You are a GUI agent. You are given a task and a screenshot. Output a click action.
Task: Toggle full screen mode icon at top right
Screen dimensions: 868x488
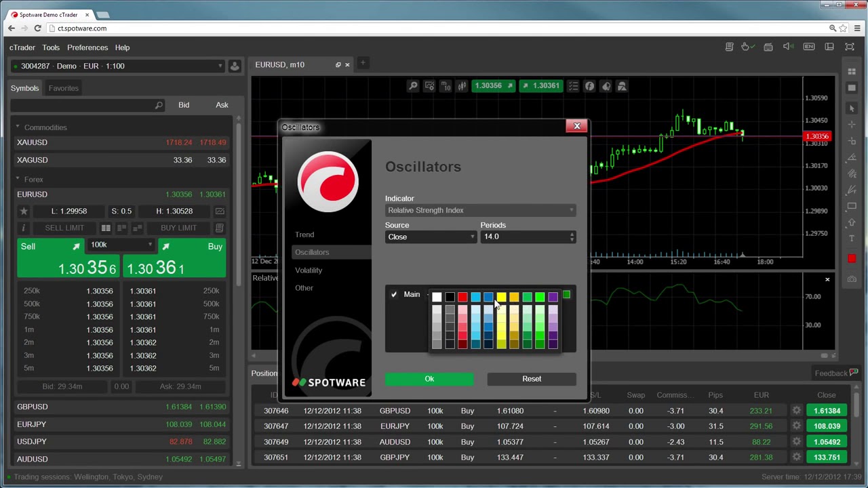(850, 47)
